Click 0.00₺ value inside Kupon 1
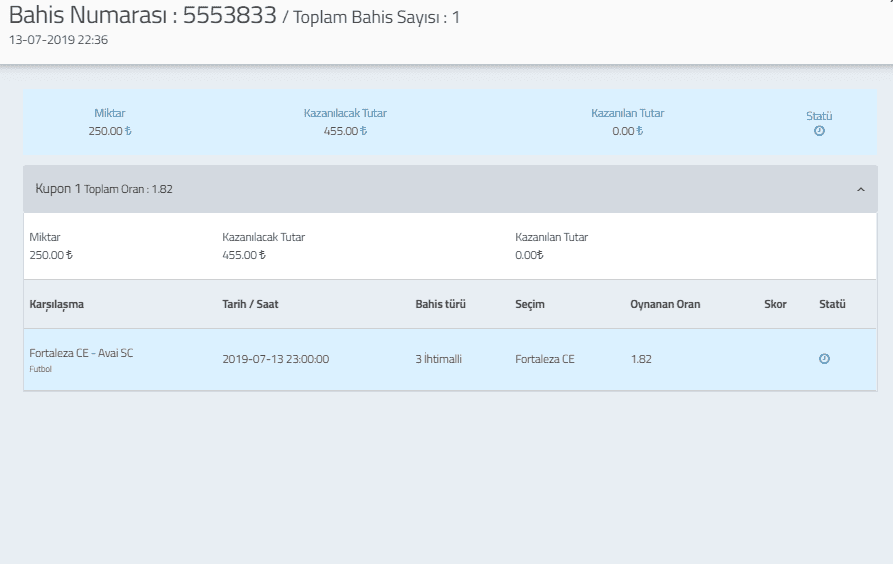This screenshot has width=893, height=564. (x=529, y=255)
